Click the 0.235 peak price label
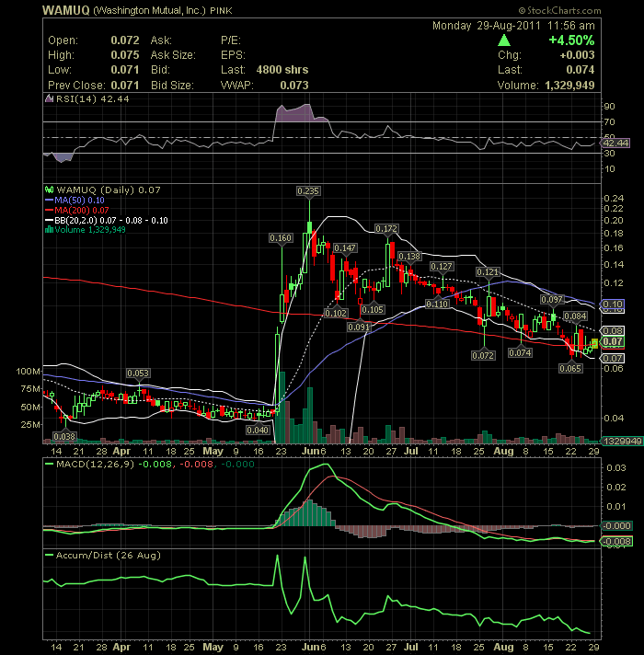This screenshot has width=644, height=655. 308,191
